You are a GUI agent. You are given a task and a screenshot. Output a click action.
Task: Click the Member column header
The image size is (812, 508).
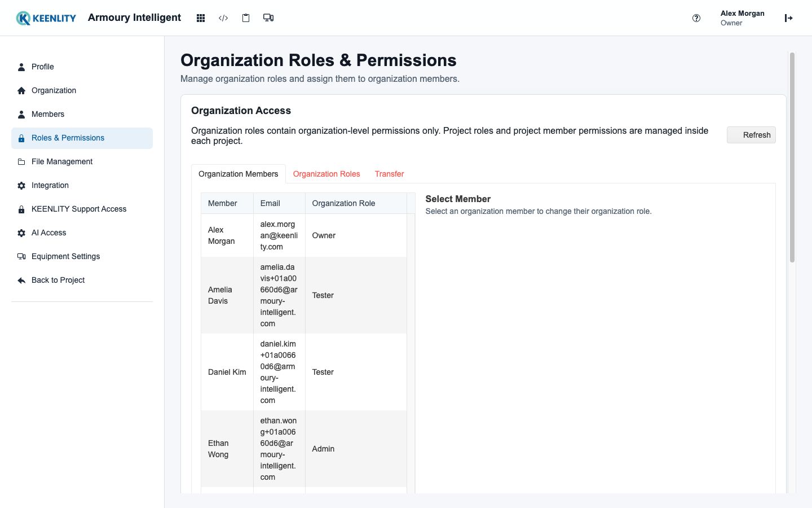[227, 203]
